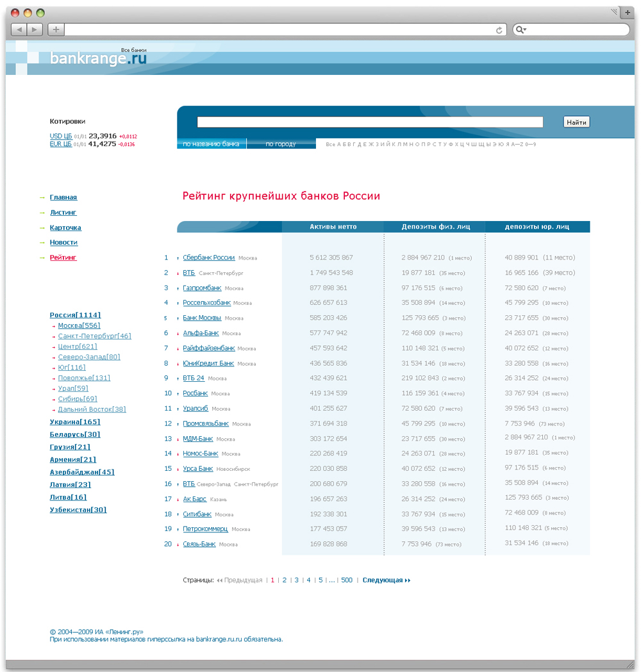
Task: Click the bankrange.ru site logo
Action: point(98,58)
